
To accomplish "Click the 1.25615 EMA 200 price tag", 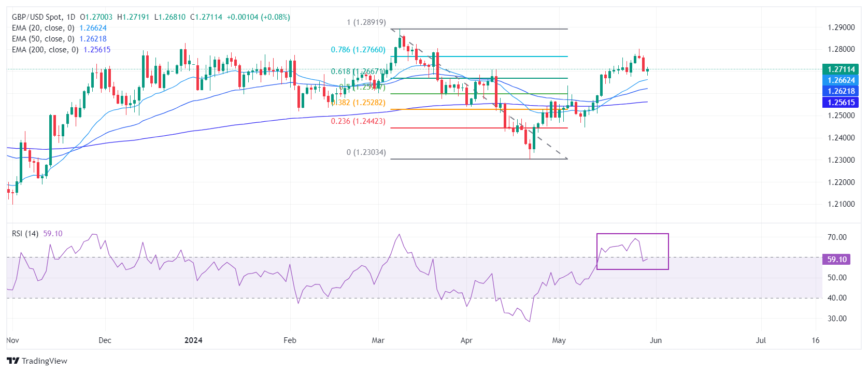I will [x=841, y=103].
